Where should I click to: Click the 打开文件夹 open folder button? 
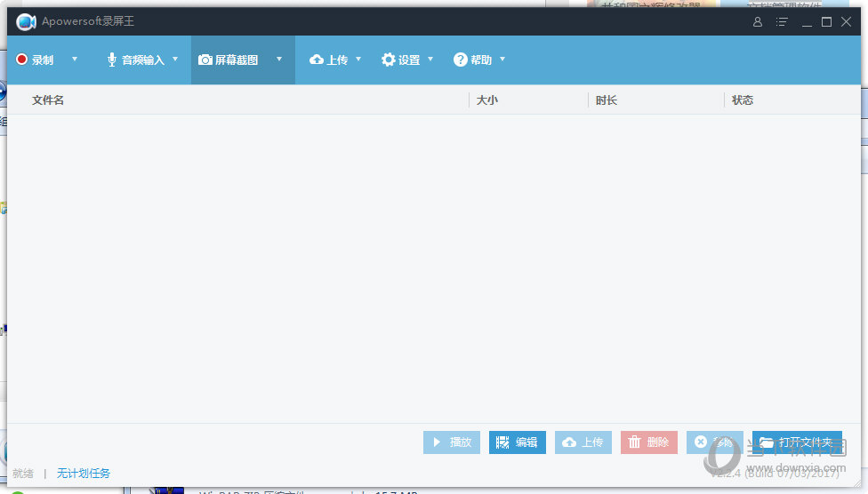coord(797,442)
